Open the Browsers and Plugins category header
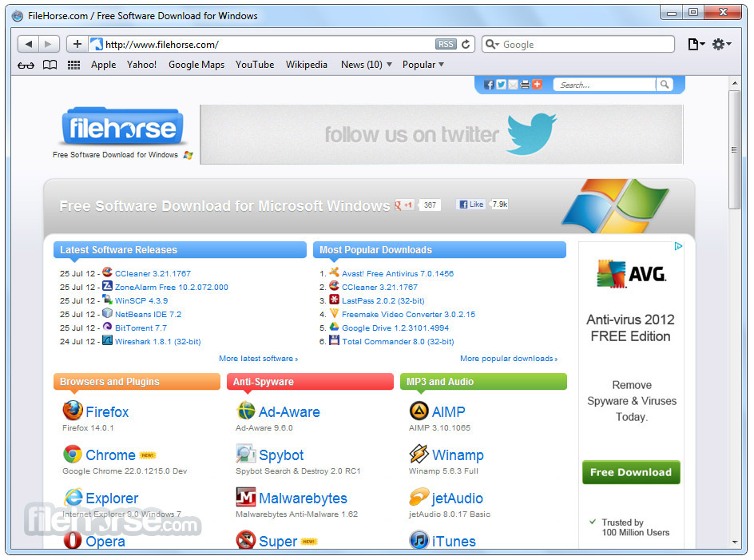Image resolution: width=754 pixels, height=560 pixels. point(137,382)
